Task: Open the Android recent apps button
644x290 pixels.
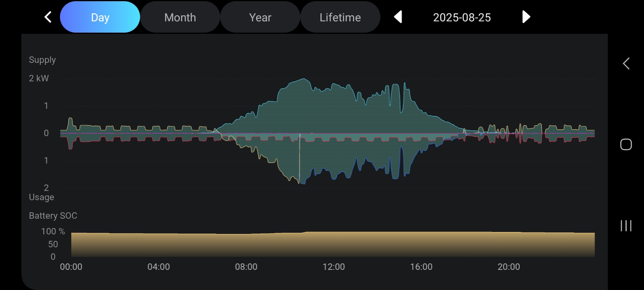Action: pyautogui.click(x=626, y=226)
